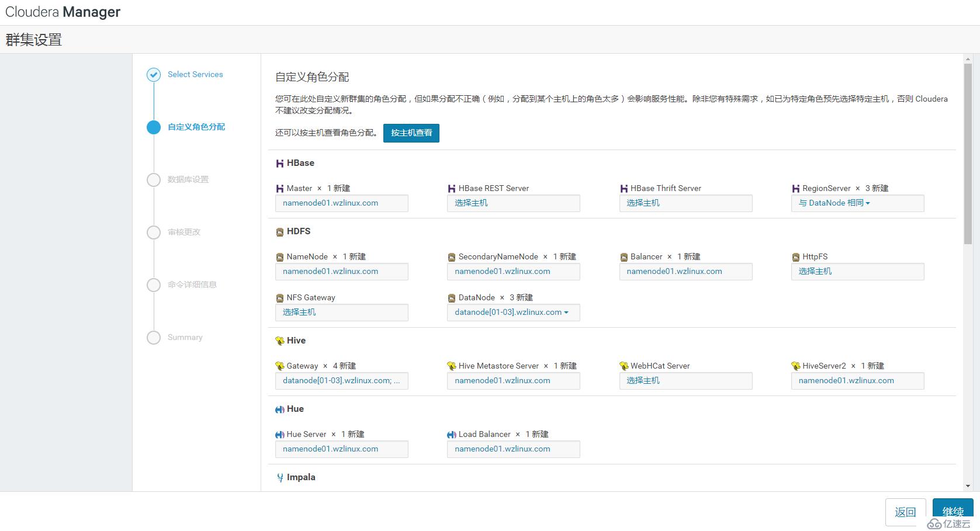Click the Hue Server role icon
The image size is (980, 531).
click(279, 435)
